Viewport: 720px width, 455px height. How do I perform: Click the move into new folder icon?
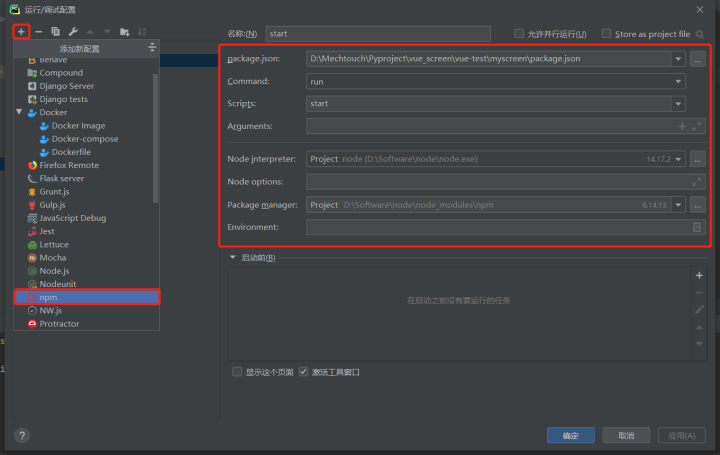[x=124, y=32]
